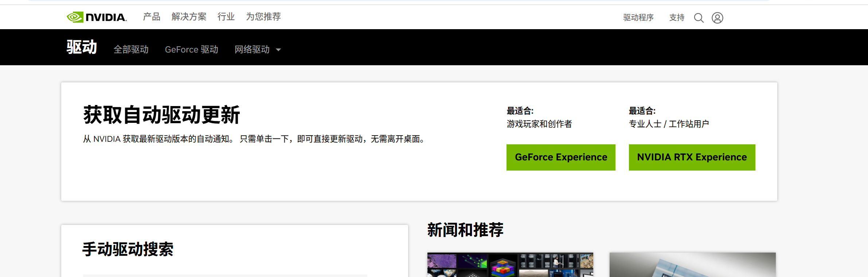
Task: Open the colorful collage news thumbnail
Action: click(x=510, y=265)
